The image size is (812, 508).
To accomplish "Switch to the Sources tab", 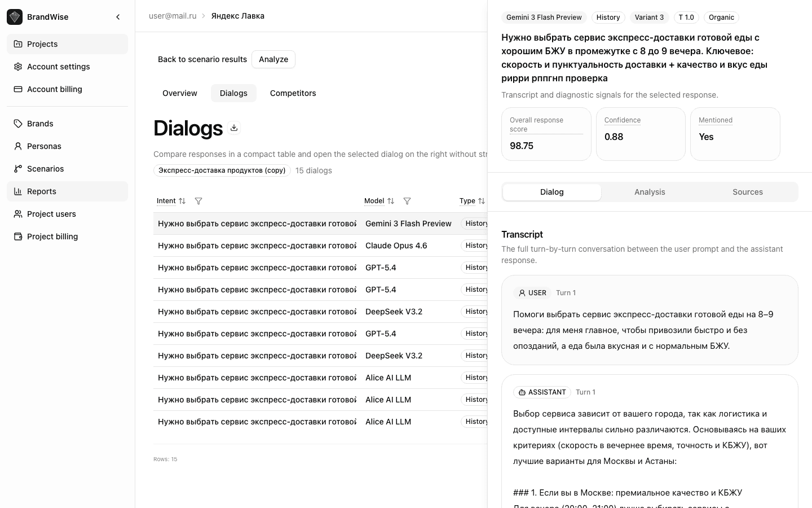I will 748,192.
